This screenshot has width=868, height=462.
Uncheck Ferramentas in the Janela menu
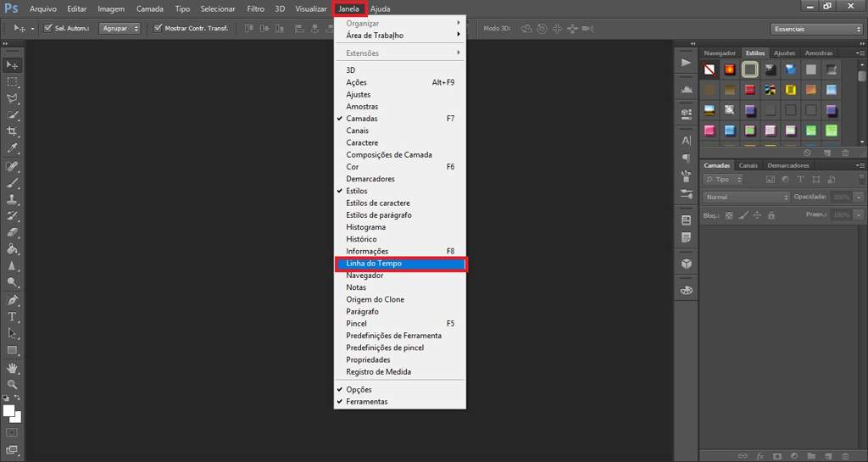(x=400, y=402)
